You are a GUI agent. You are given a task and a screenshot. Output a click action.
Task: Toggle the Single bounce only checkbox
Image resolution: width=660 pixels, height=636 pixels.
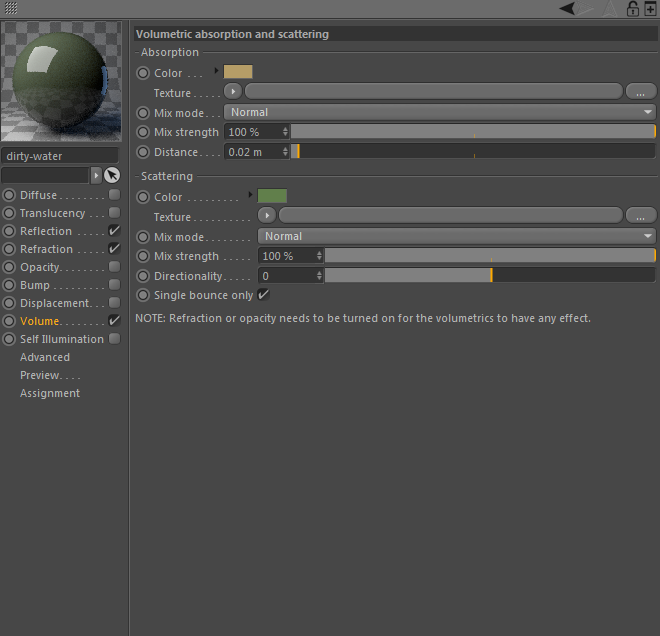(x=263, y=295)
